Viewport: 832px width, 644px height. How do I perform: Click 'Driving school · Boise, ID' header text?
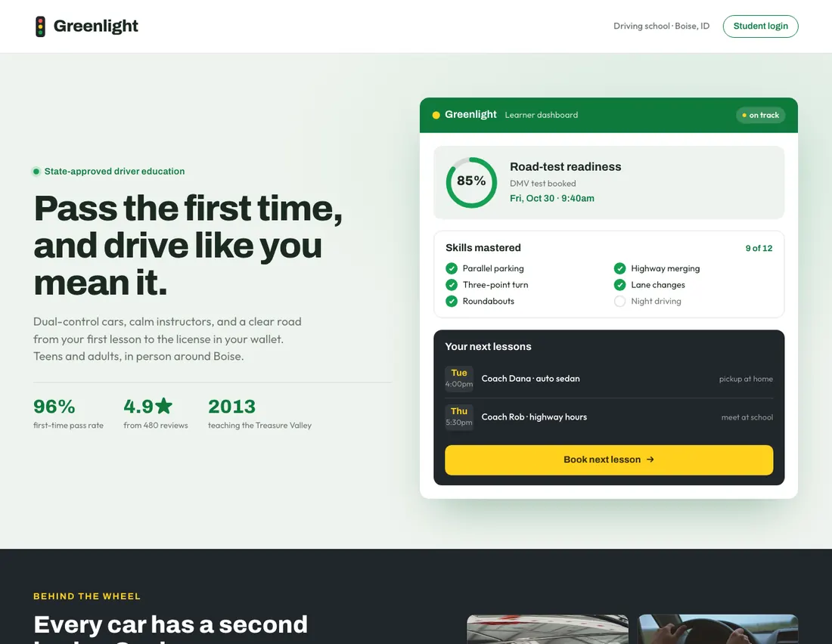tap(661, 26)
